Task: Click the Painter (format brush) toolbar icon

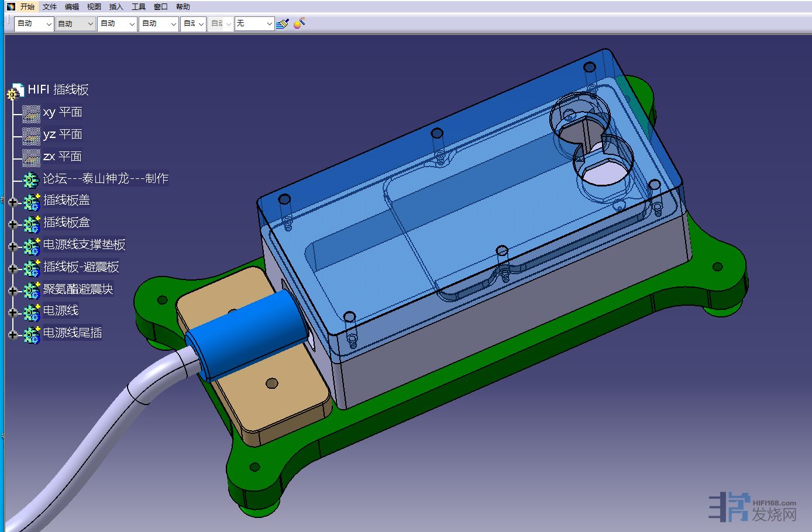Action: click(283, 24)
